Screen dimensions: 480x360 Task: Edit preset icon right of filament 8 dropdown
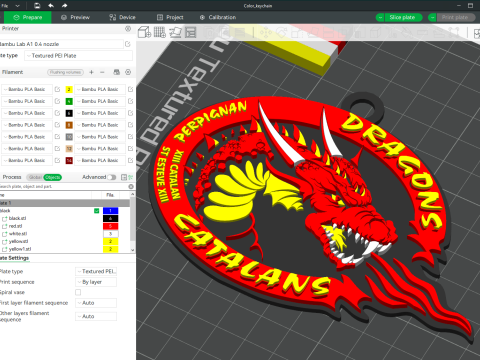point(130,125)
